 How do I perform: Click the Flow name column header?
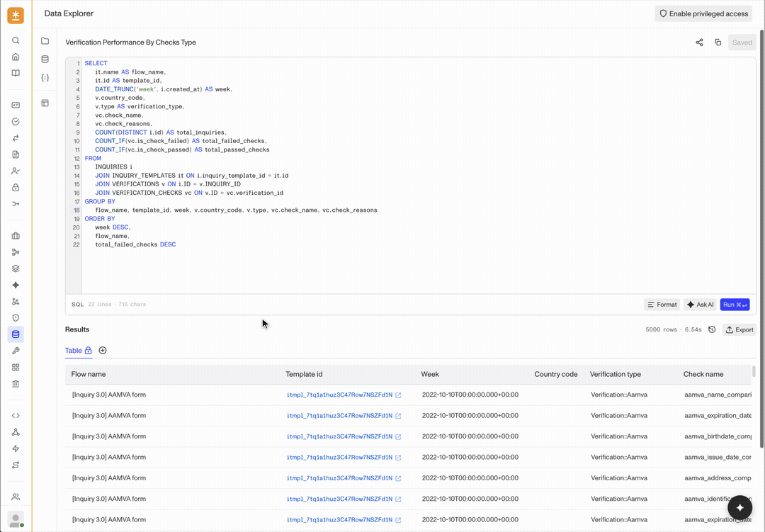point(89,374)
